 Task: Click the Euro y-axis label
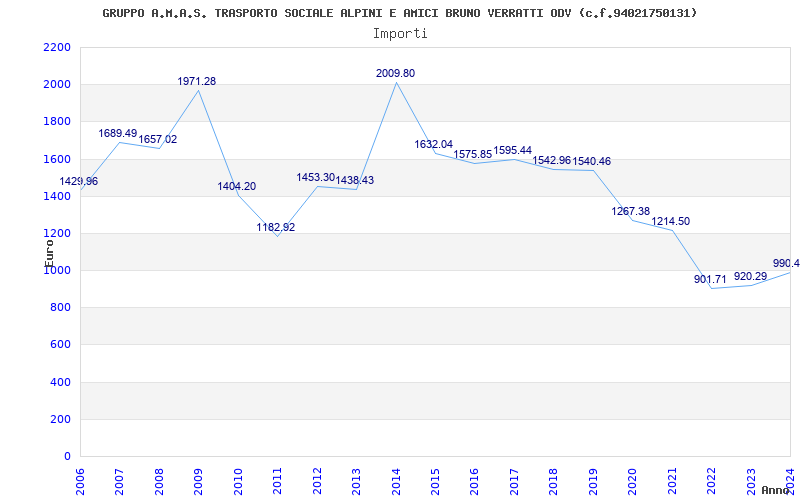coord(49,253)
